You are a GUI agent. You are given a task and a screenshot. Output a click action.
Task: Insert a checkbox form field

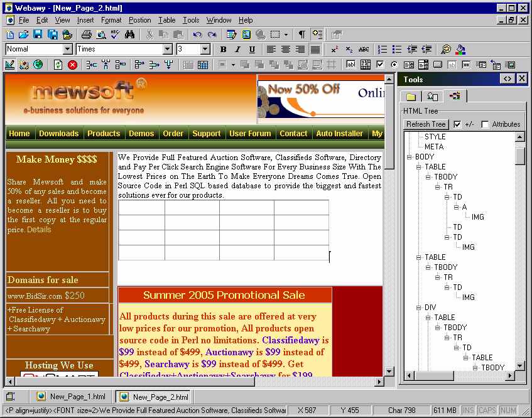(x=380, y=65)
